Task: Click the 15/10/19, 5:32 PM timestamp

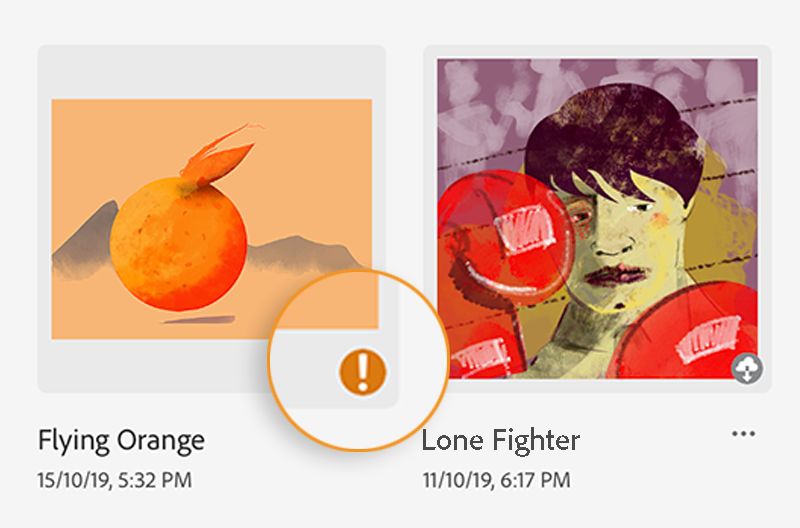Action: click(114, 480)
